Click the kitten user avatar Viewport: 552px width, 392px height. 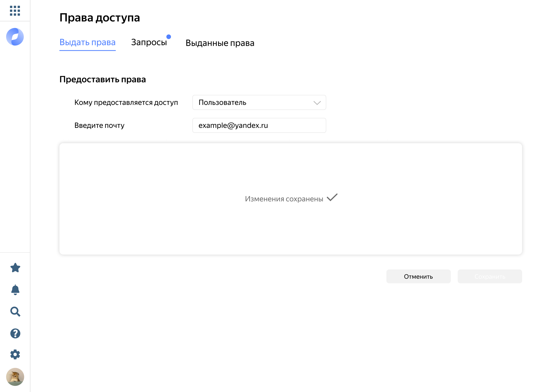(15, 377)
